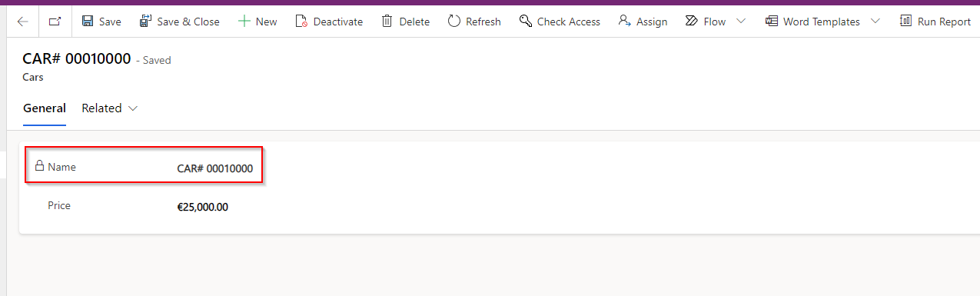Create a New record

[257, 22]
